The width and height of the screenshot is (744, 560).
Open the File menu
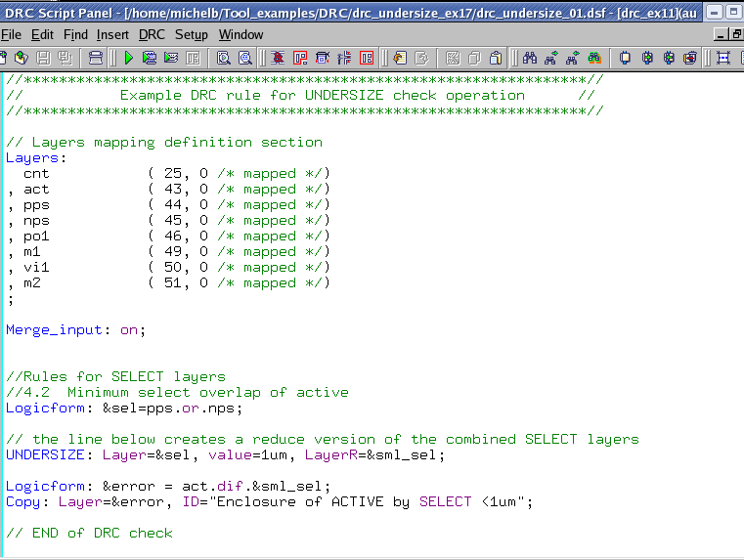coord(12,34)
